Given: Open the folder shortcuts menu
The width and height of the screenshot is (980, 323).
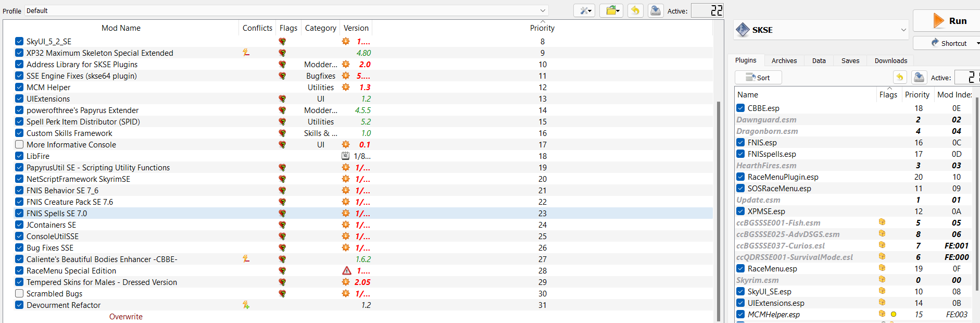Looking at the screenshot, I should [611, 10].
